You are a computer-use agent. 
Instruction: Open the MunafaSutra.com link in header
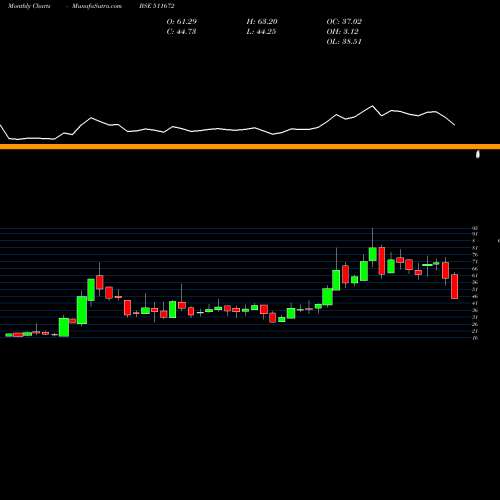97,6
